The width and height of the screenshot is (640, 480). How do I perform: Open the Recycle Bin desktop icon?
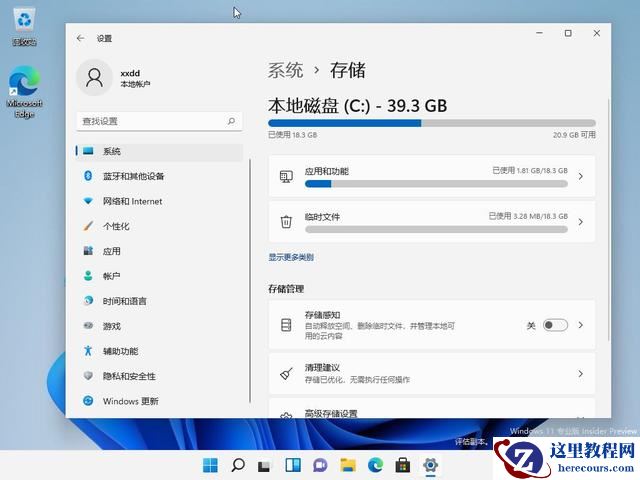coord(24,27)
